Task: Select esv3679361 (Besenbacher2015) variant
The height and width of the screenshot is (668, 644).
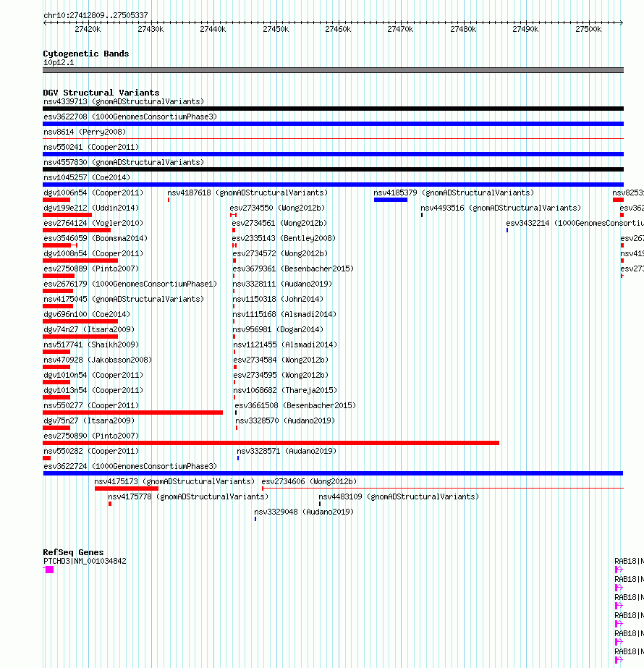Action: point(293,269)
